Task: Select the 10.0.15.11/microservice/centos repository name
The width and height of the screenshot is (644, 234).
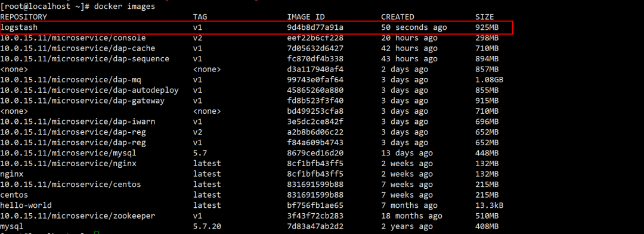Action: [x=70, y=185]
